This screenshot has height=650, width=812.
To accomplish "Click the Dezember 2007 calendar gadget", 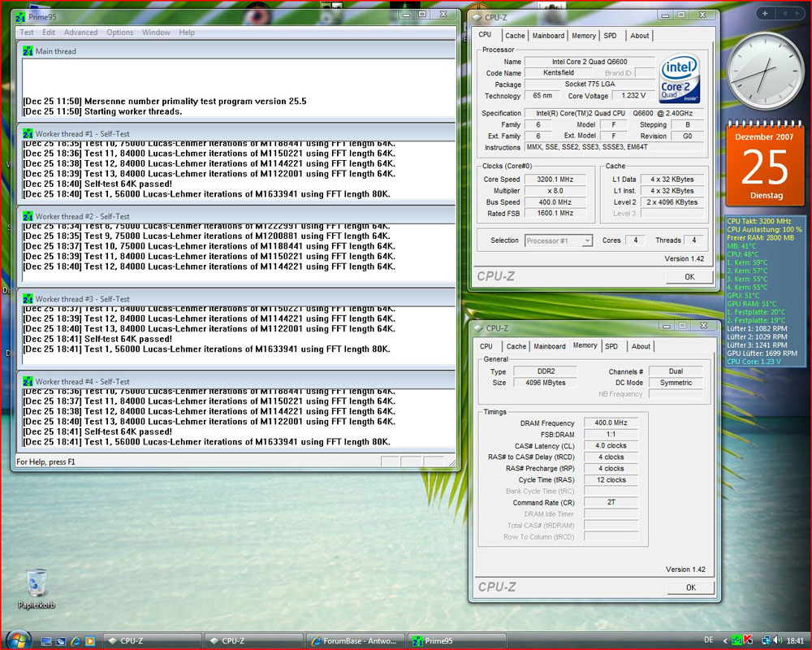I will pyautogui.click(x=765, y=162).
